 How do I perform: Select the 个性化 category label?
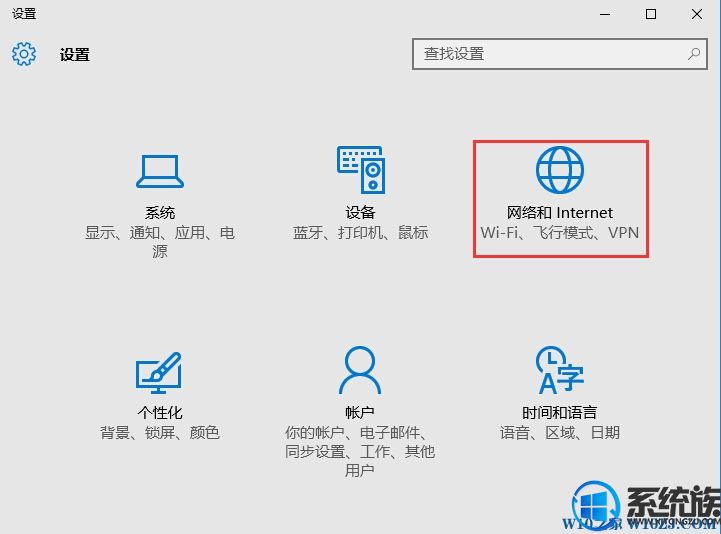[160, 413]
